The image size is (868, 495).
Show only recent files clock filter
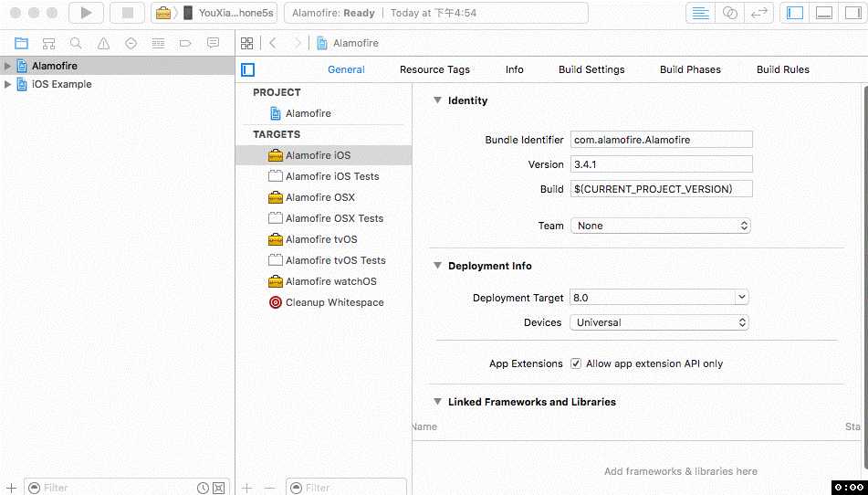pyautogui.click(x=204, y=488)
